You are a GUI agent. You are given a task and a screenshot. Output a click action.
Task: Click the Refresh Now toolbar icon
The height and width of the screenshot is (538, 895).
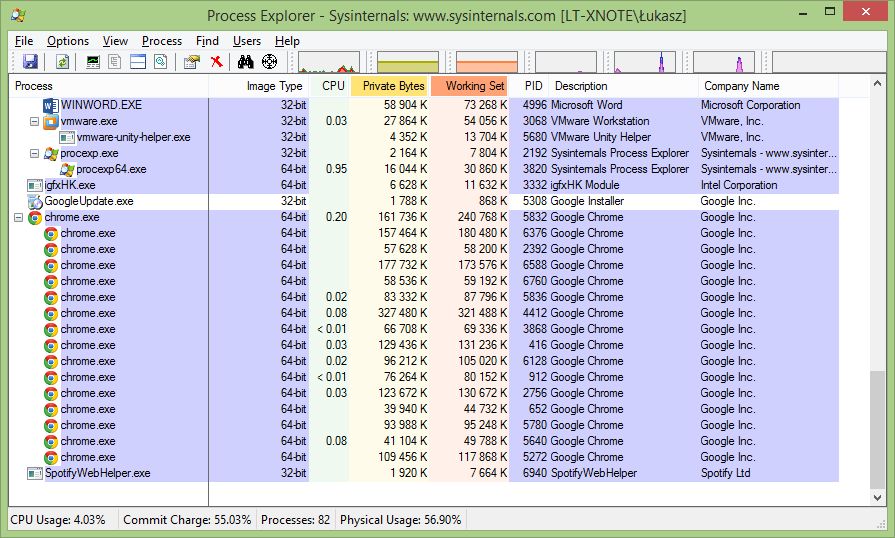coord(62,62)
